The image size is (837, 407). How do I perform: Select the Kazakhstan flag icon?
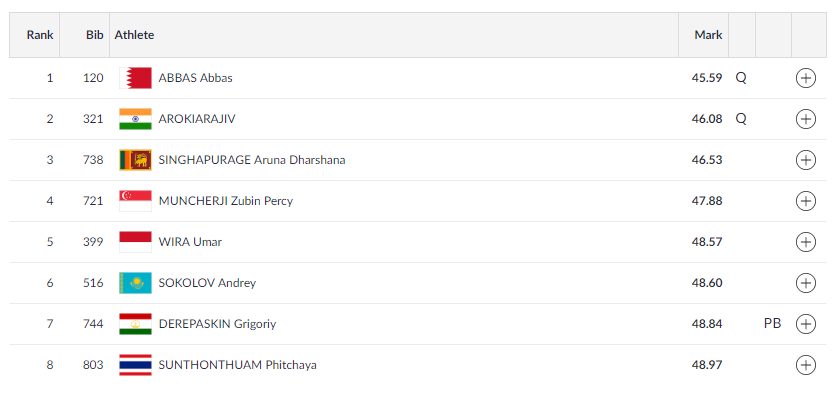[135, 283]
